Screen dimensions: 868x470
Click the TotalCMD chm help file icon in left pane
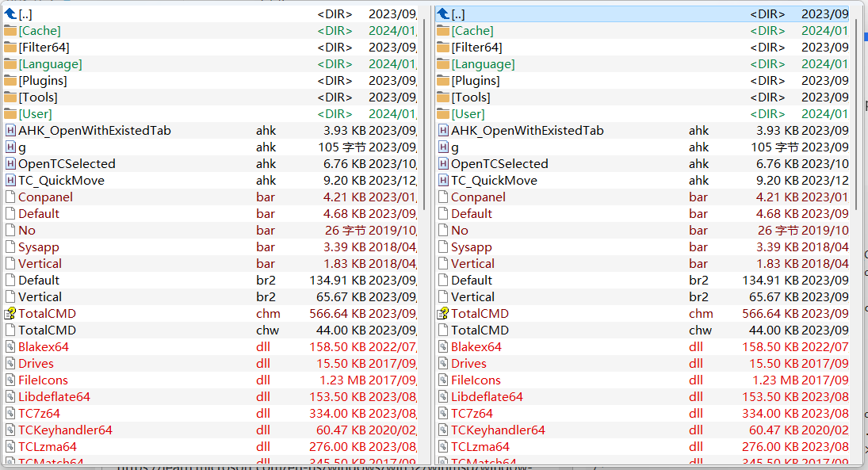[x=10, y=313]
